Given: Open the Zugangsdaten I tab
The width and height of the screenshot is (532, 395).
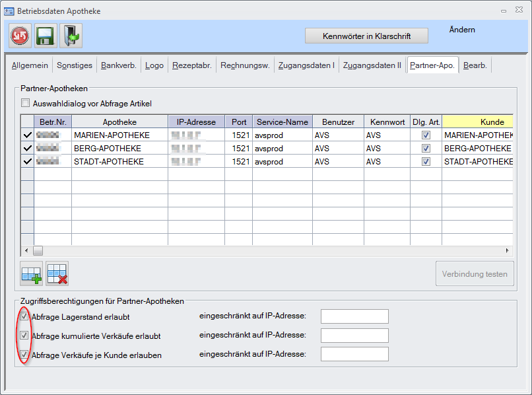Looking at the screenshot, I should click(x=306, y=65).
